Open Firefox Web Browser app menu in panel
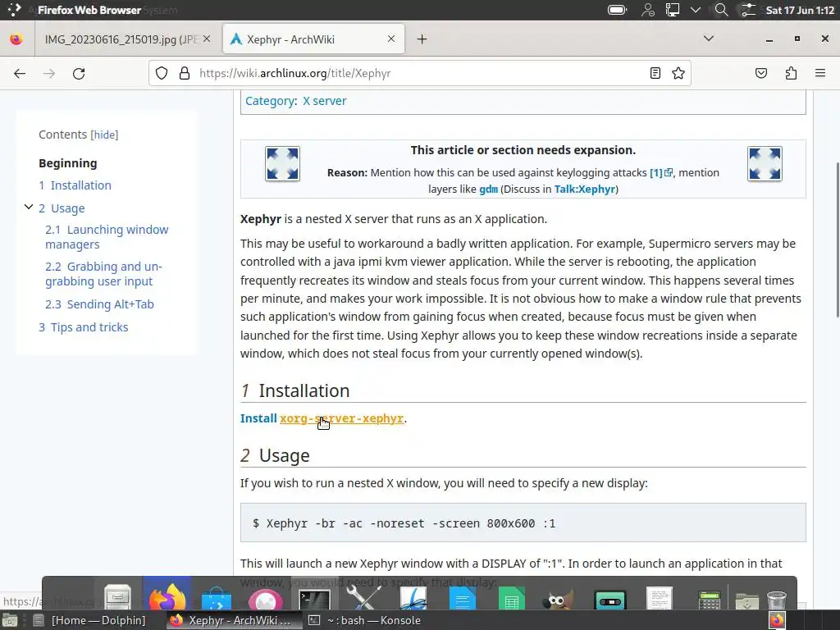This screenshot has width=840, height=630. pyautogui.click(x=89, y=10)
